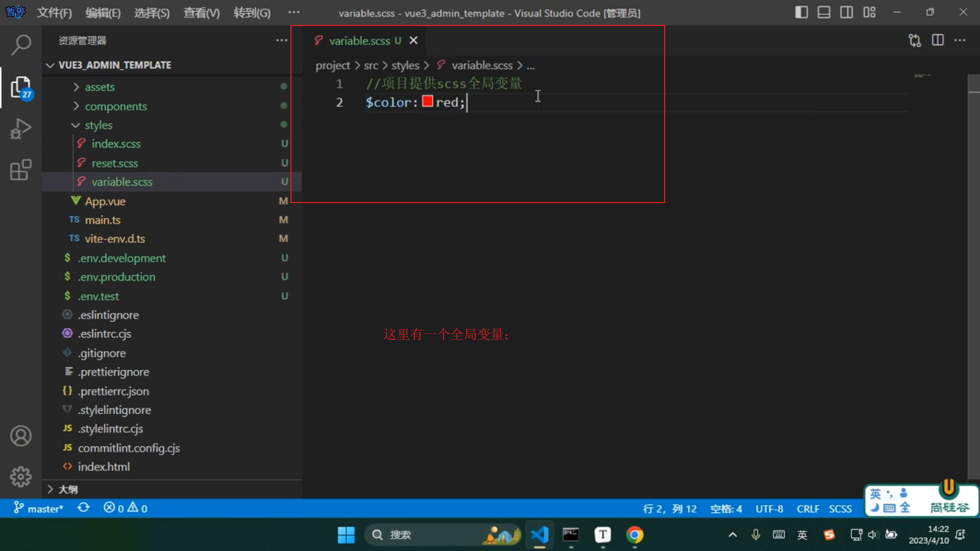Viewport: 980px width, 551px height.
Task: Click the Windows Start button
Action: 346,535
